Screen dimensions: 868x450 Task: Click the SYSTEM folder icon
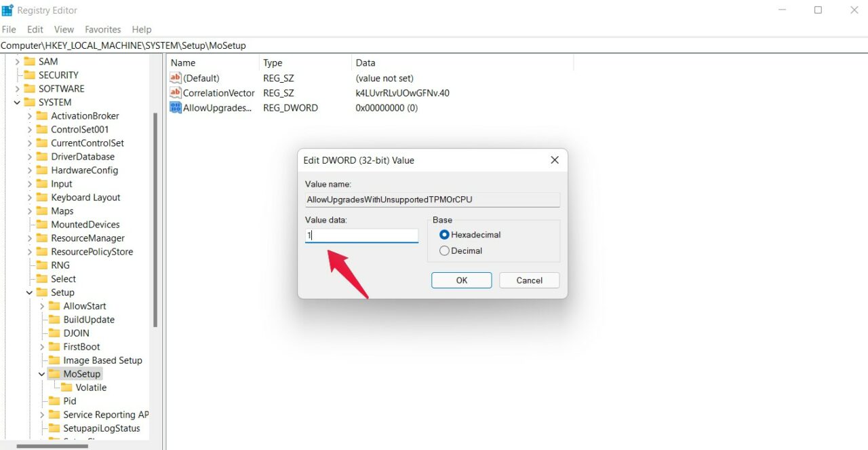coord(29,102)
